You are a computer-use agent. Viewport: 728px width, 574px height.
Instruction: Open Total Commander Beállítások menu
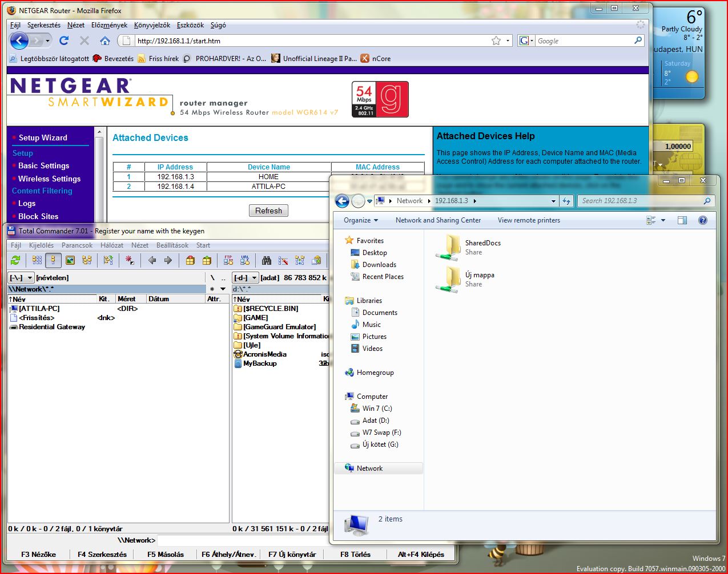point(172,245)
